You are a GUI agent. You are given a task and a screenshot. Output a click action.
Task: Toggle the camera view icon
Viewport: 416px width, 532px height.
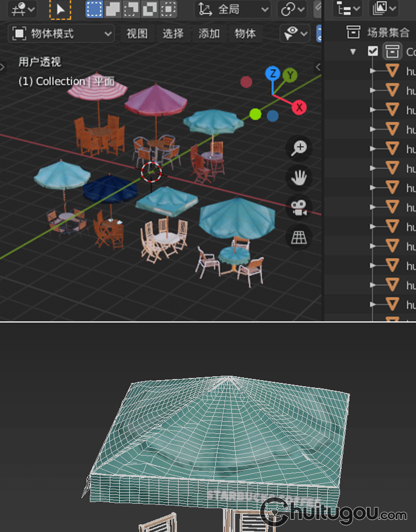(x=300, y=208)
